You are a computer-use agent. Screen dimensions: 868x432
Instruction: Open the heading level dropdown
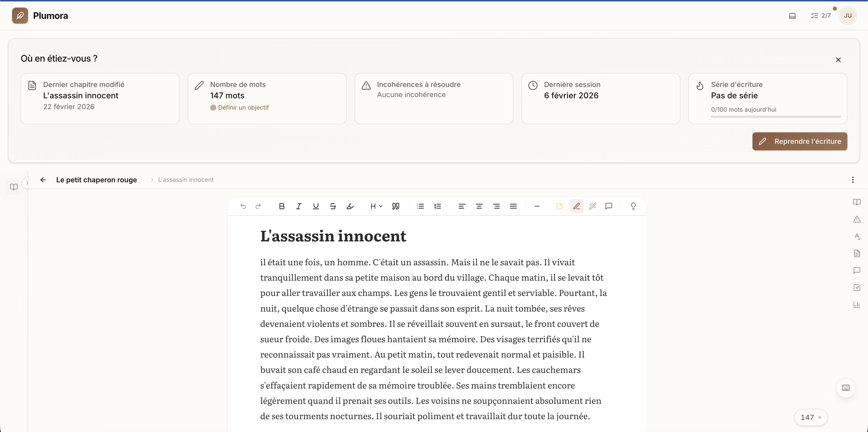coord(376,206)
